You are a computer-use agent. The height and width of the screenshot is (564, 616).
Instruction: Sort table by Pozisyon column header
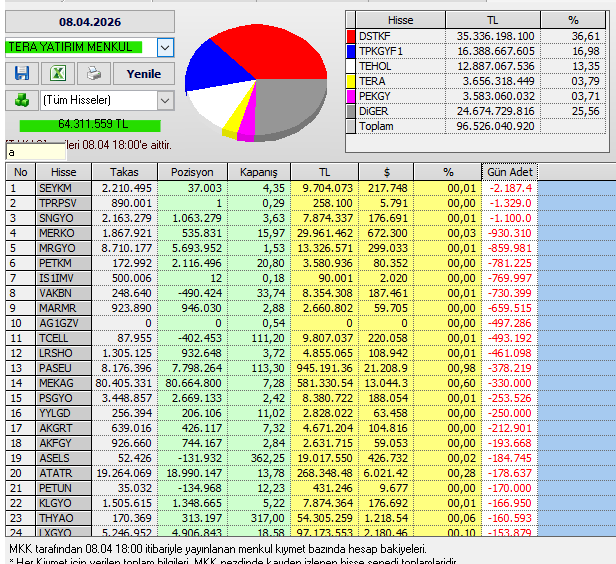(x=192, y=172)
